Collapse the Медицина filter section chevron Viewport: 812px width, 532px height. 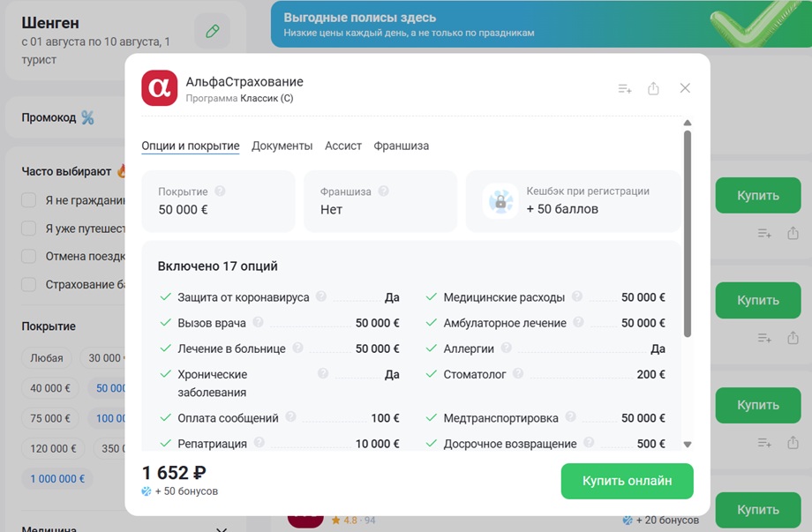point(222,528)
